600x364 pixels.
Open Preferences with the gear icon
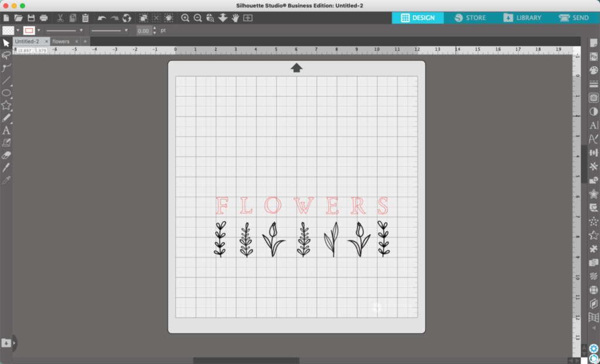click(594, 348)
